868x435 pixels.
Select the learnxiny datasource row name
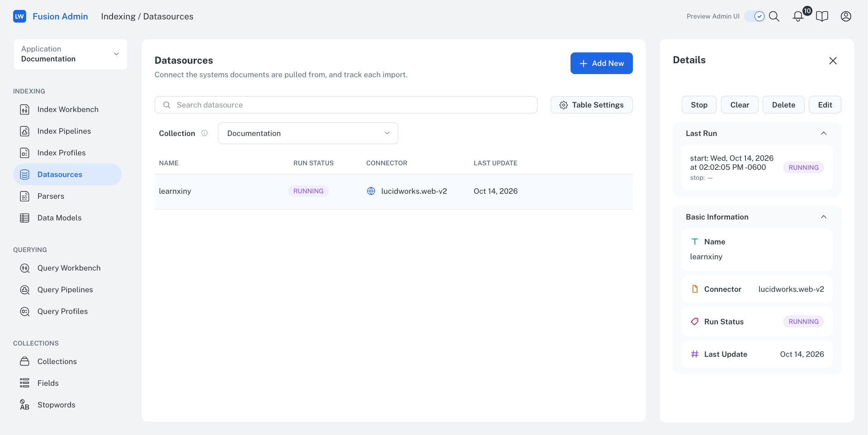click(x=175, y=191)
